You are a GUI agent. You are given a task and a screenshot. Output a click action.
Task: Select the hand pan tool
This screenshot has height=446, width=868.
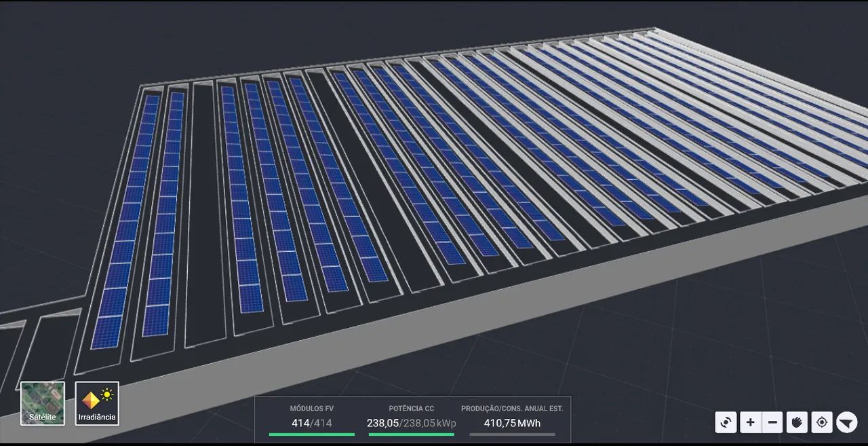(797, 422)
